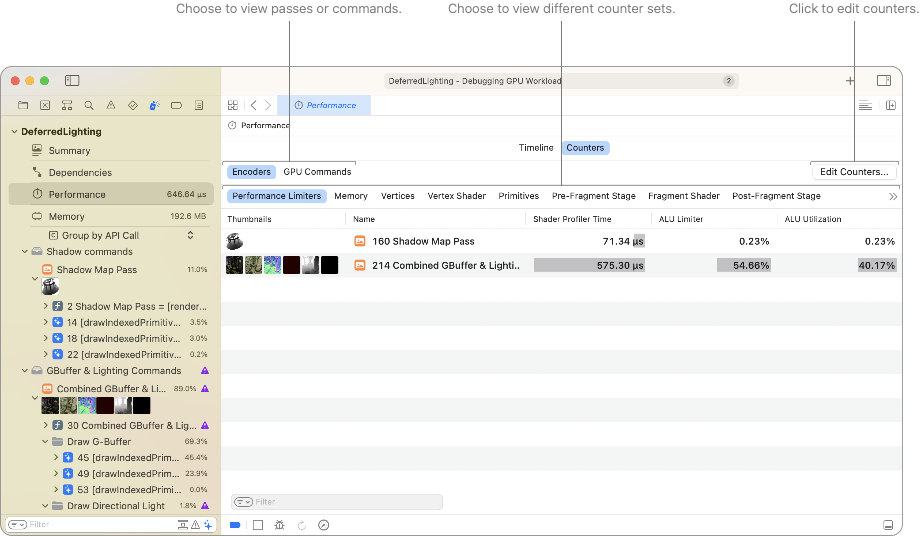Click the bug debug icon in bottom bar
This screenshot has width=920, height=536.
(x=279, y=525)
